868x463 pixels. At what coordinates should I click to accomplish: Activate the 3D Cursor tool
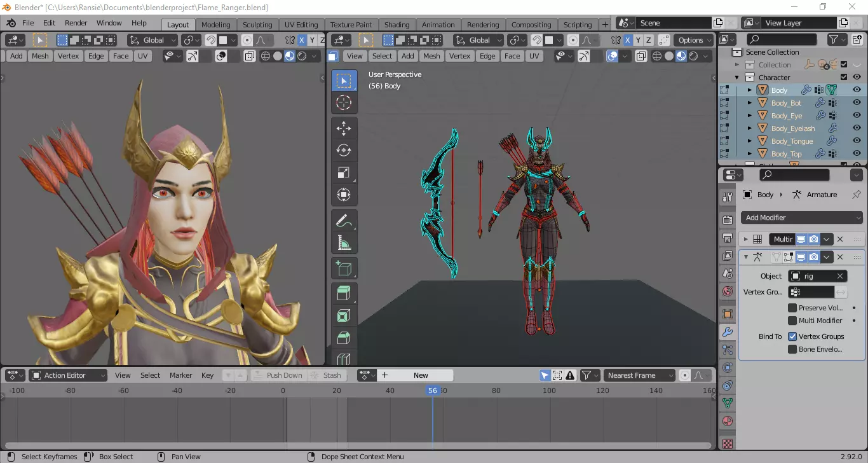(344, 103)
